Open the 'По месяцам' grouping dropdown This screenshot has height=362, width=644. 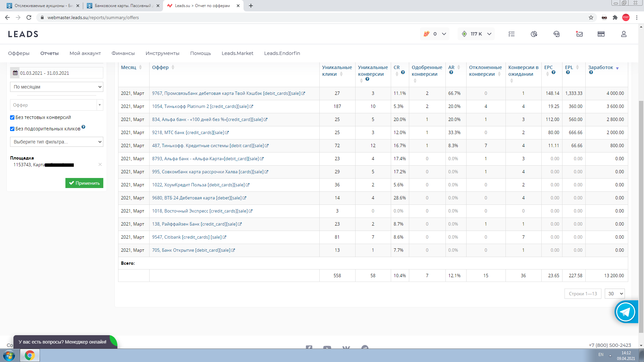click(x=57, y=87)
